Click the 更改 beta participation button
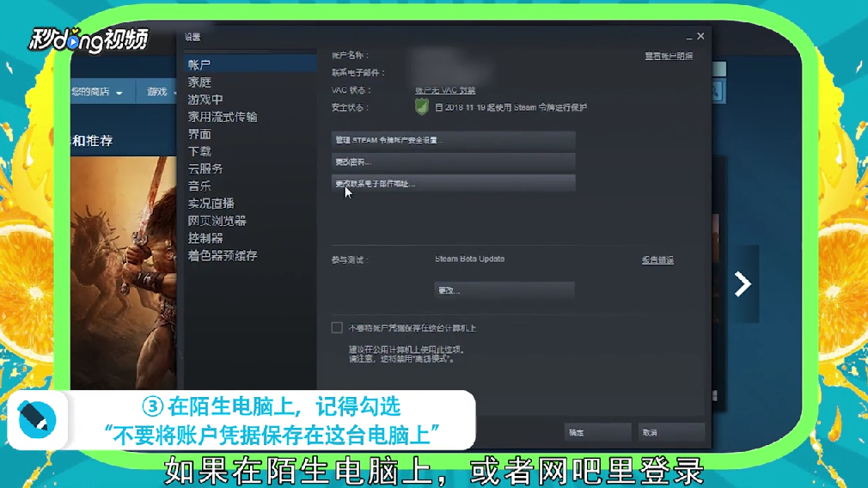The height and width of the screenshot is (488, 868). point(504,290)
